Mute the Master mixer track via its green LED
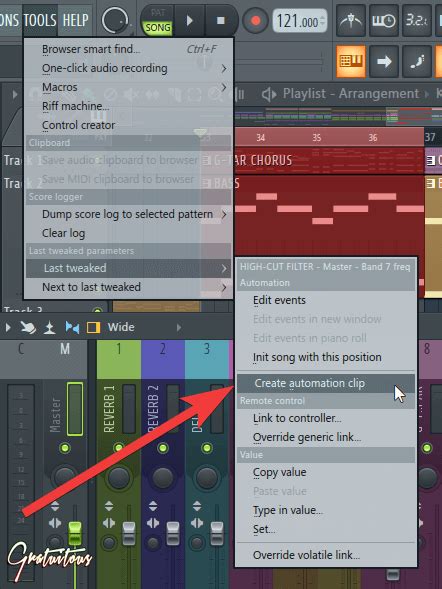Screen dimensions: 442x589 tap(65, 448)
